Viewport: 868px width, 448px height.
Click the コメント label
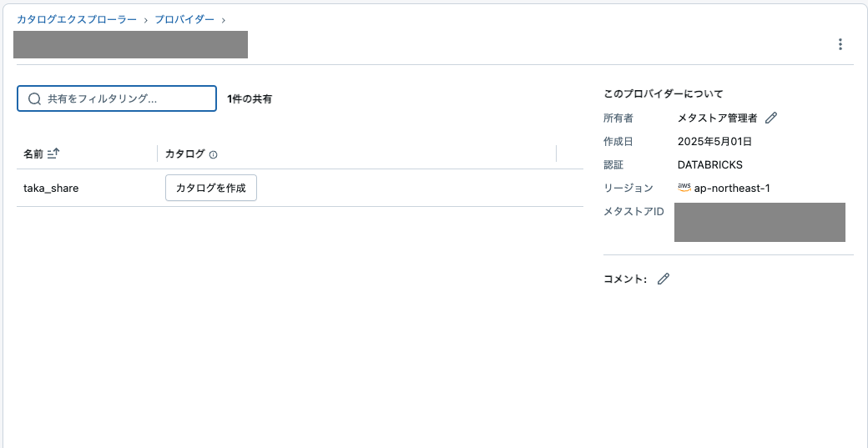pos(625,279)
